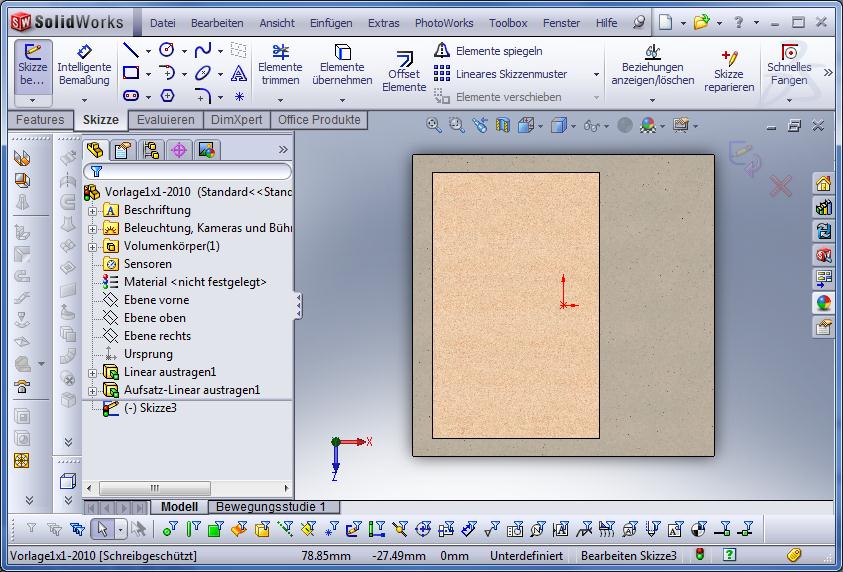Open the appearance color wheel pane
The height and width of the screenshot is (572, 843).
pyautogui.click(x=824, y=303)
